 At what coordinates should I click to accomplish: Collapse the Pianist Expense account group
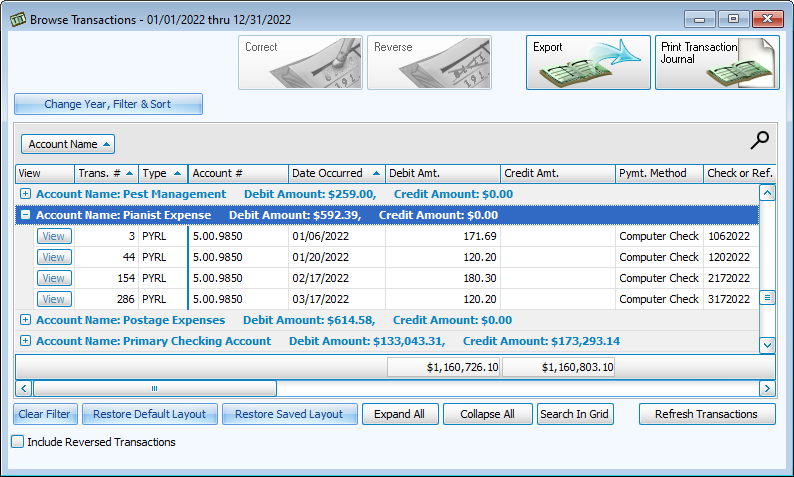pos(26,215)
